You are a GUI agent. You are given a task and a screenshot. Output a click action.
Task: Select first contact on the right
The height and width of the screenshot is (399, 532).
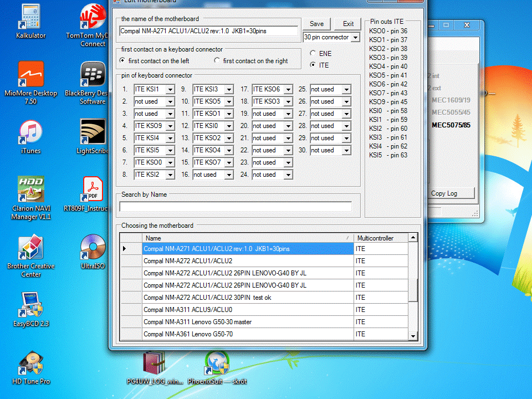[x=217, y=60]
